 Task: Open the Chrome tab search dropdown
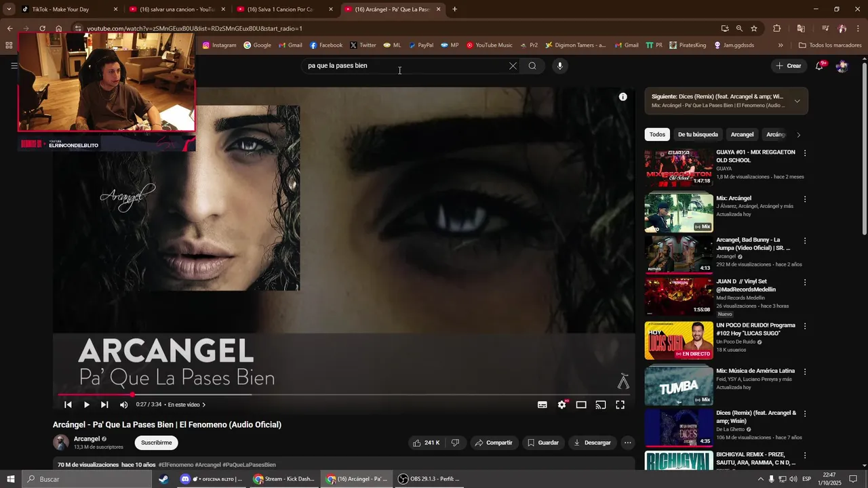(x=9, y=9)
